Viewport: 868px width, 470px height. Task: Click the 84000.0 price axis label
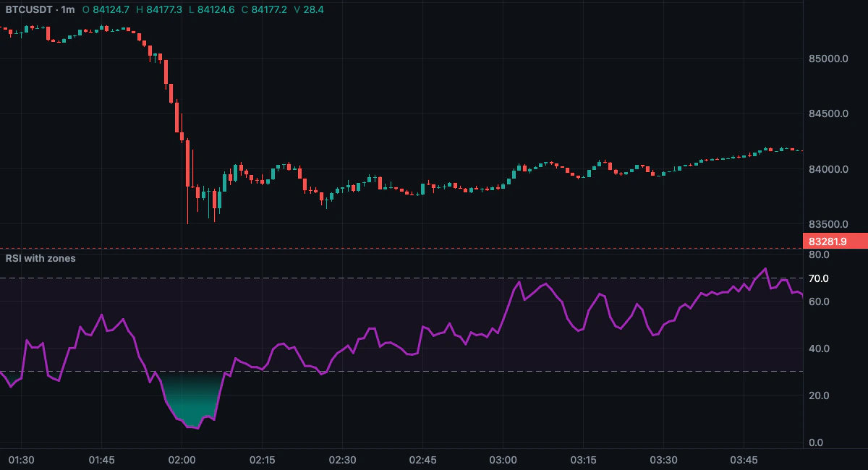click(828, 169)
